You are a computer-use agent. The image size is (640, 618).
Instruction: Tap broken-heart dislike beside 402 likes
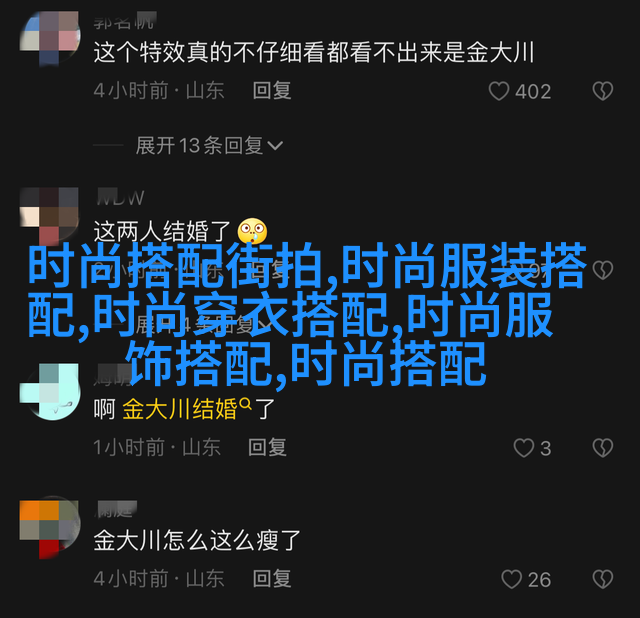603,91
